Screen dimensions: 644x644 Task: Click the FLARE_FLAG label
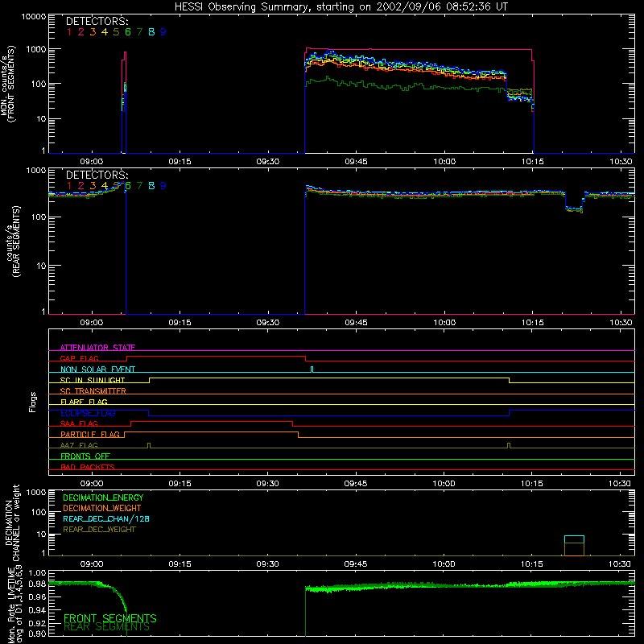coord(84,402)
